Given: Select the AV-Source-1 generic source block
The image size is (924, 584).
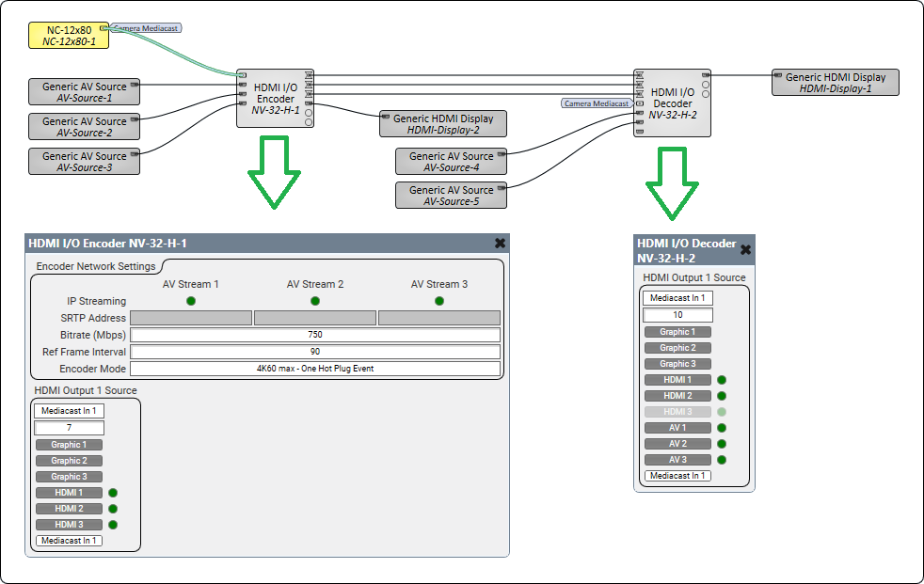Looking at the screenshot, I should tap(84, 92).
